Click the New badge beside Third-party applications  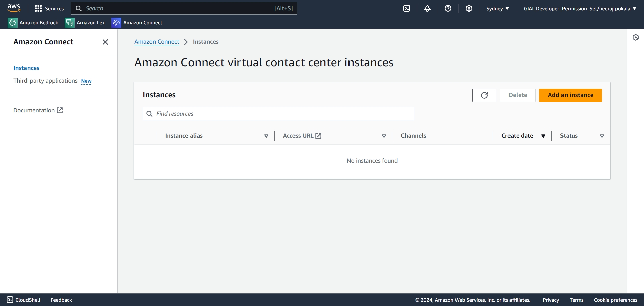coord(86,81)
